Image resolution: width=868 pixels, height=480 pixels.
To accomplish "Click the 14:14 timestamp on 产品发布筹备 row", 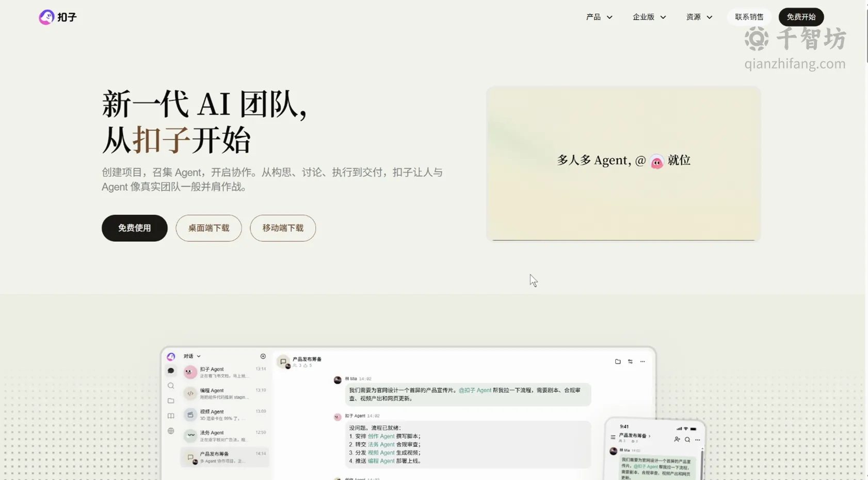I will point(261,454).
